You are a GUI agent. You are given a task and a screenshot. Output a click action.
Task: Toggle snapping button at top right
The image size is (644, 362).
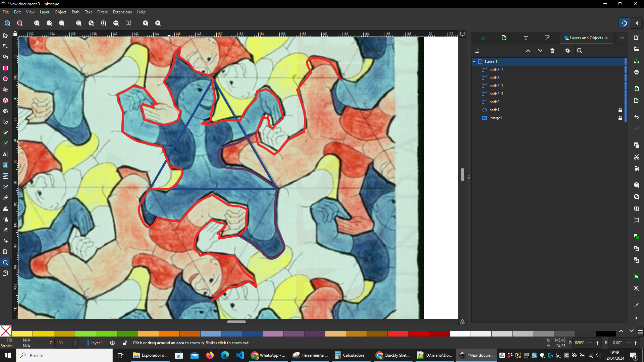[x=624, y=23]
